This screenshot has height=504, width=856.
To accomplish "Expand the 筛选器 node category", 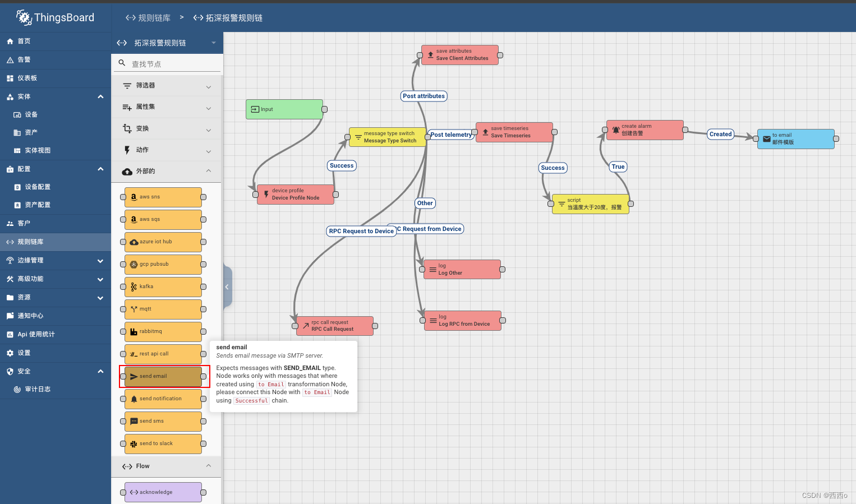I will 209,86.
